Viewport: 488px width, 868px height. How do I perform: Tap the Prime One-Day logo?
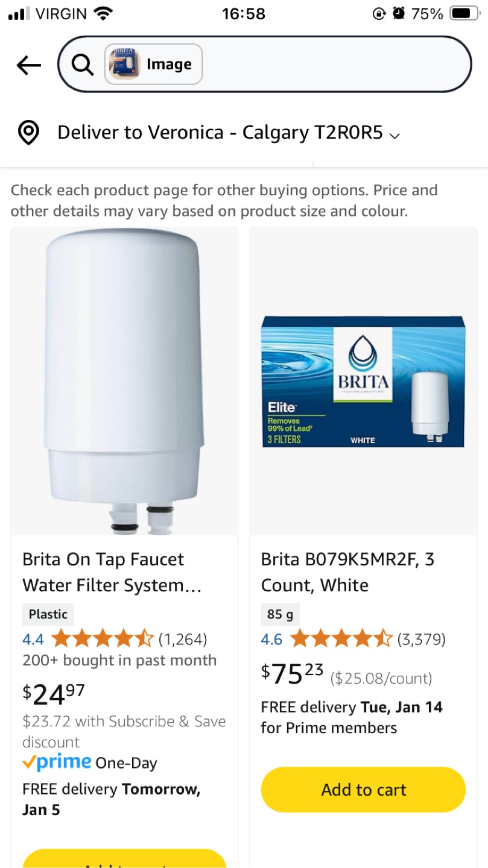[57, 763]
